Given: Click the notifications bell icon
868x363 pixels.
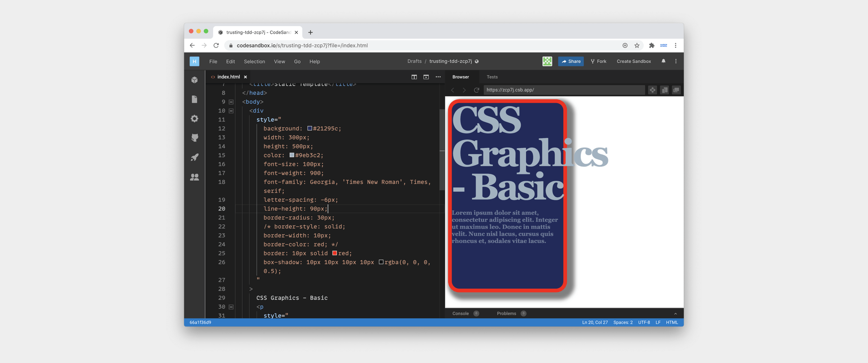Looking at the screenshot, I should 664,61.
